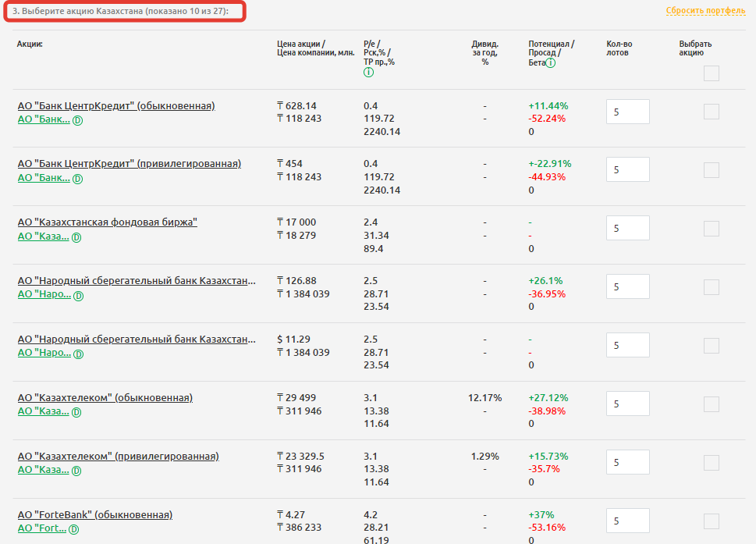Click D icon under Банк ЦентрКредит обыкновенная
Viewport: 756px width, 544px height.
(x=77, y=120)
